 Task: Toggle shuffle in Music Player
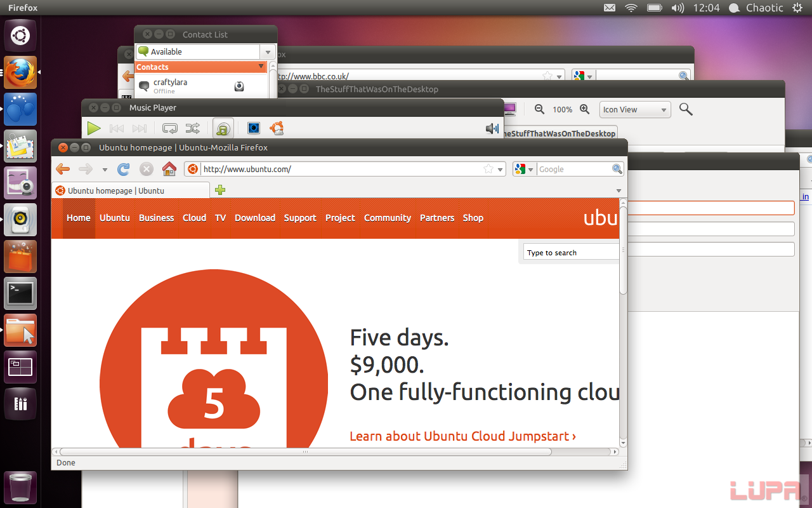[193, 128]
